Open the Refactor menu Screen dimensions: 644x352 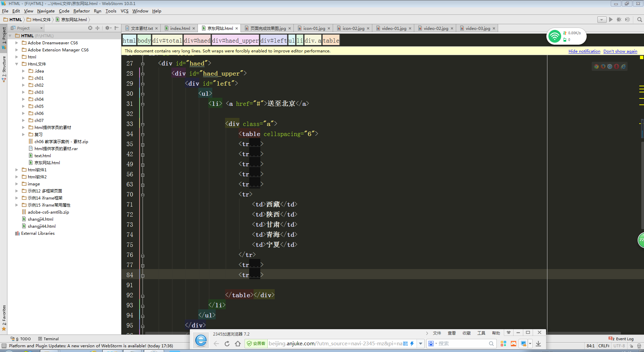click(82, 11)
